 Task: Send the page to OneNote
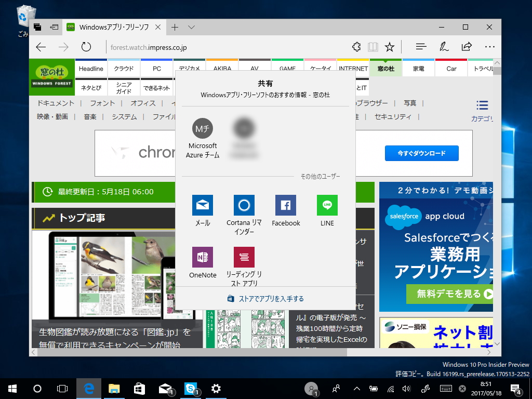[x=202, y=257]
